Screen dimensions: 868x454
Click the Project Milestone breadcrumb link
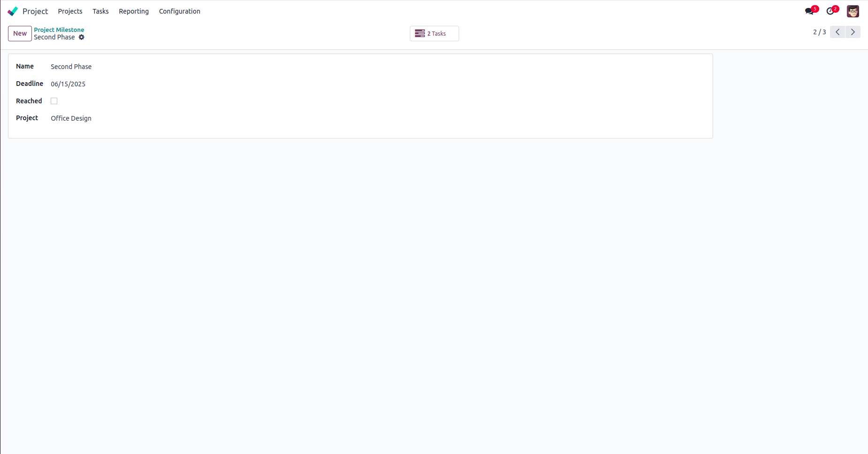click(x=59, y=30)
